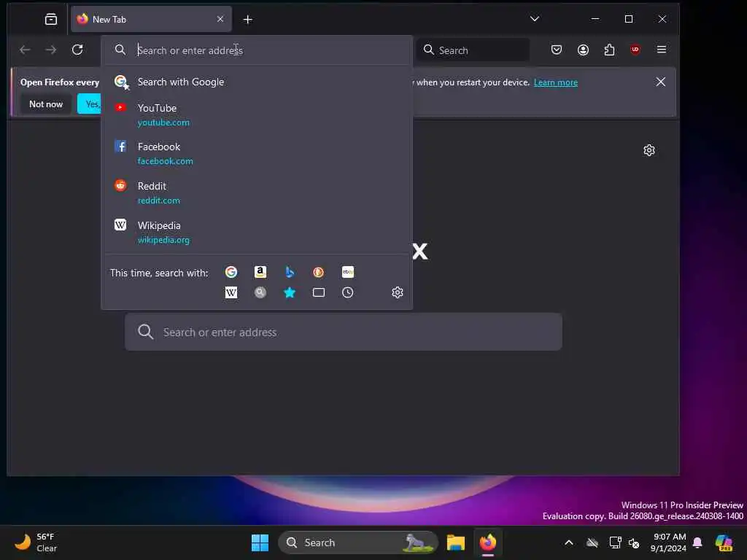The width and height of the screenshot is (747, 560).
Task: Open the notifications bell icon
Action: [x=697, y=542]
